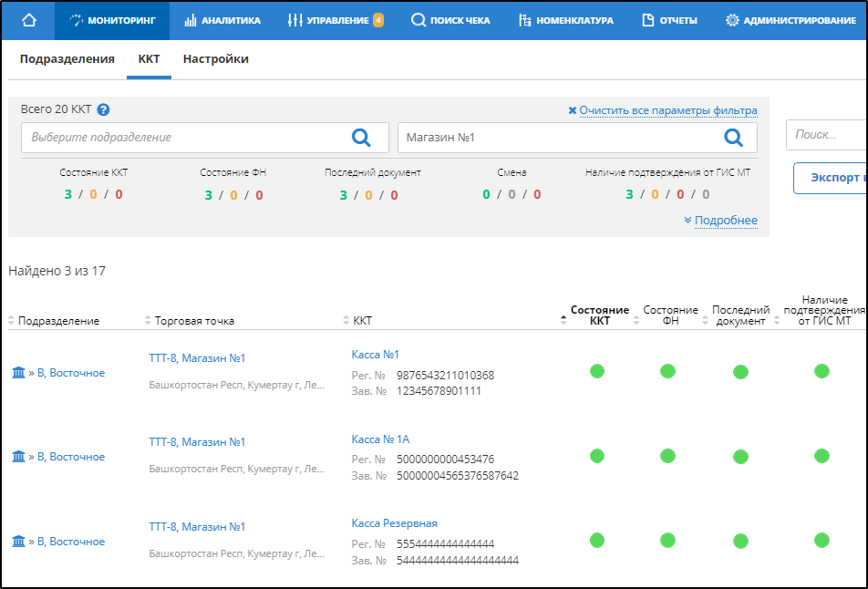Click the Поиск... input field
Image resolution: width=868 pixels, height=589 pixels.
pyautogui.click(x=825, y=135)
